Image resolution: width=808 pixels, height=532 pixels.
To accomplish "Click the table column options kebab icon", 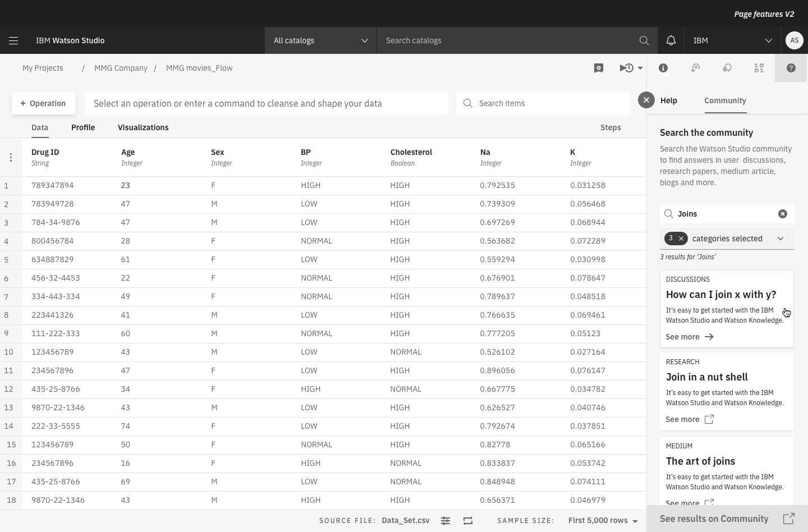I will [x=11, y=158].
